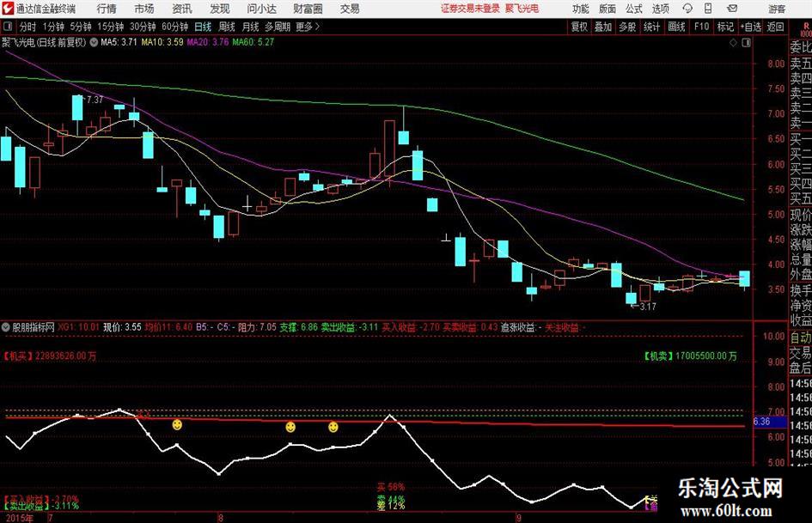Select the 日线 daily tab

point(203,27)
